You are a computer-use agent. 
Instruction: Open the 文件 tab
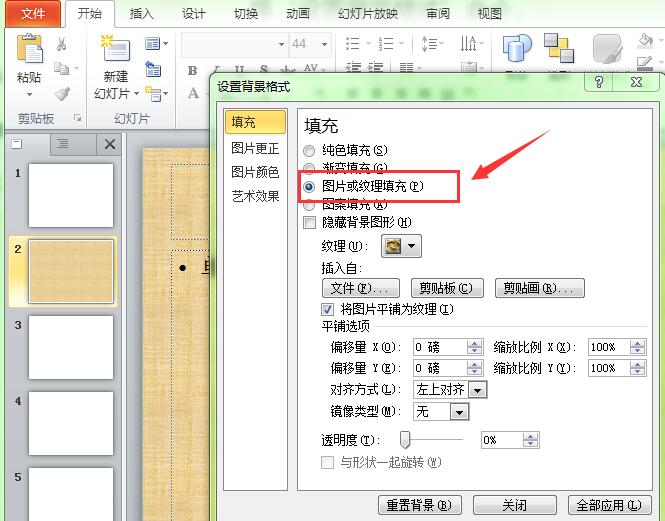click(x=33, y=14)
